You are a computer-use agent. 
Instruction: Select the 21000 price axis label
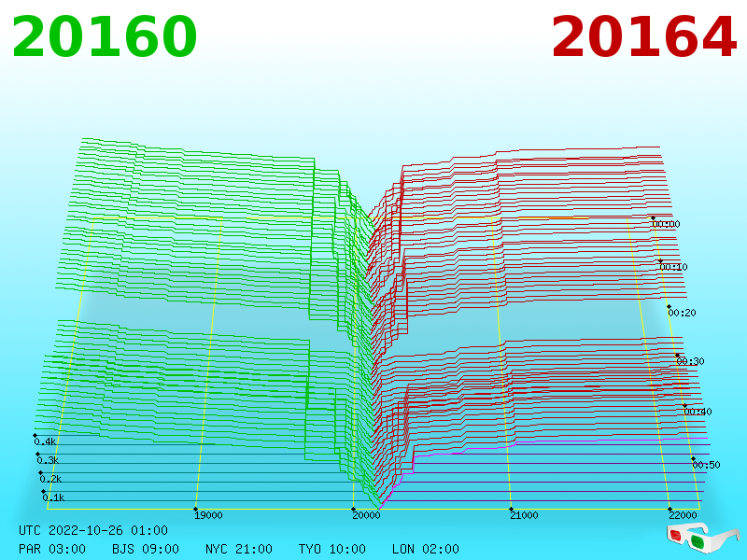pyautogui.click(x=524, y=515)
